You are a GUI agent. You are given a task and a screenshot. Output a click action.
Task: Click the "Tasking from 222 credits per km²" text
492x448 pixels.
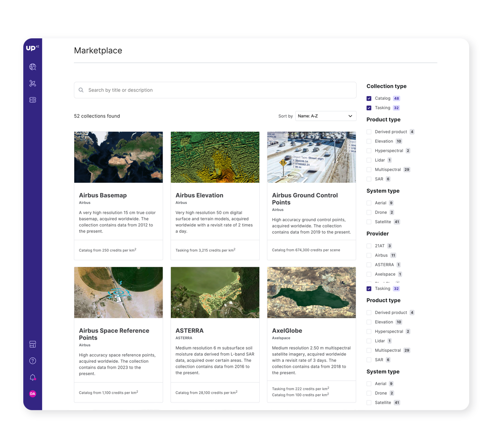(x=301, y=389)
